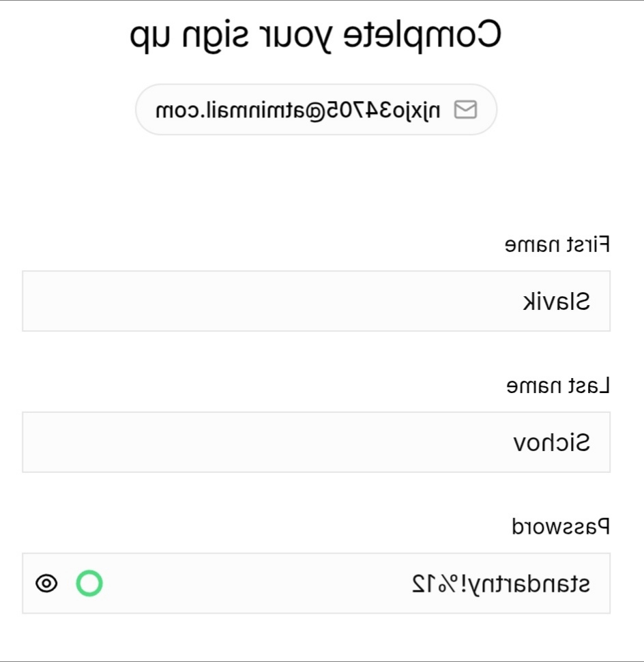
Task: Click the password text "standartny!%12"
Action: pos(501,584)
